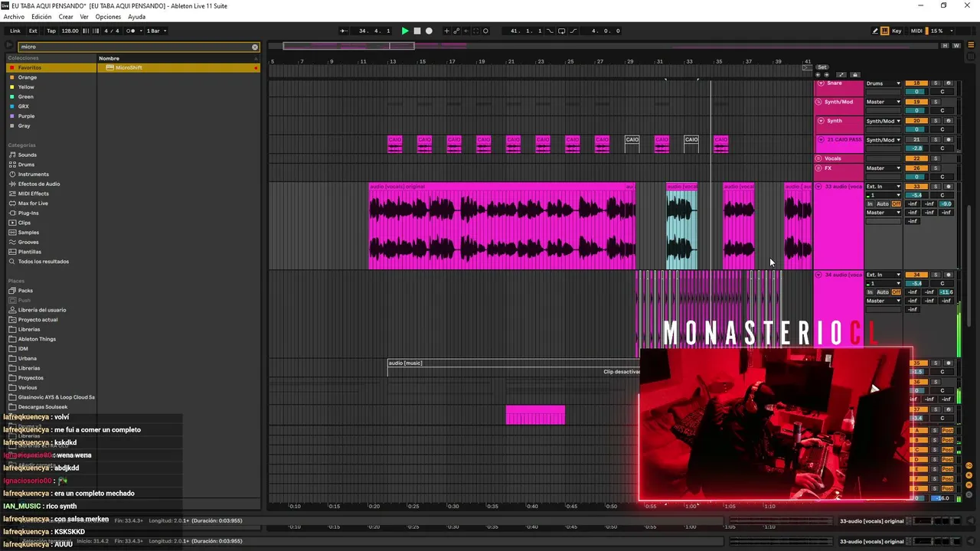980x551 pixels.
Task: Toggle MIDI Arrangement Overdub plus icon
Action: coord(446,31)
